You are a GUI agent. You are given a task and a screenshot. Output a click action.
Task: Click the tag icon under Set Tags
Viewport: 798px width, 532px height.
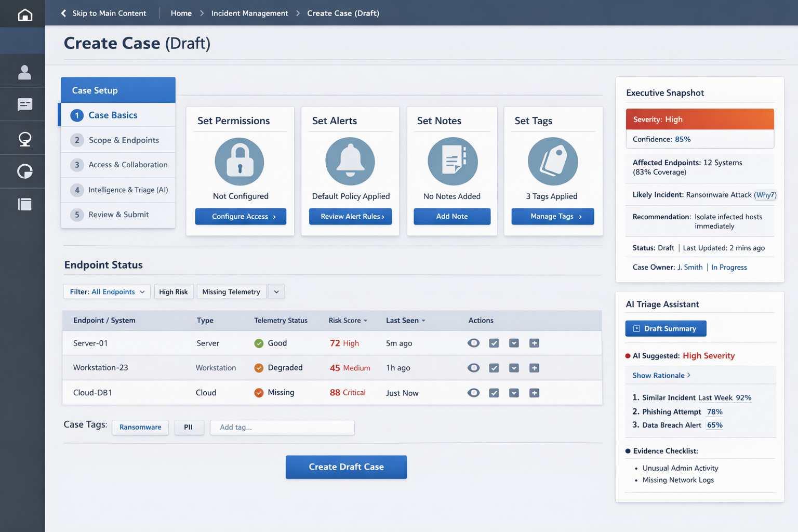552,162
